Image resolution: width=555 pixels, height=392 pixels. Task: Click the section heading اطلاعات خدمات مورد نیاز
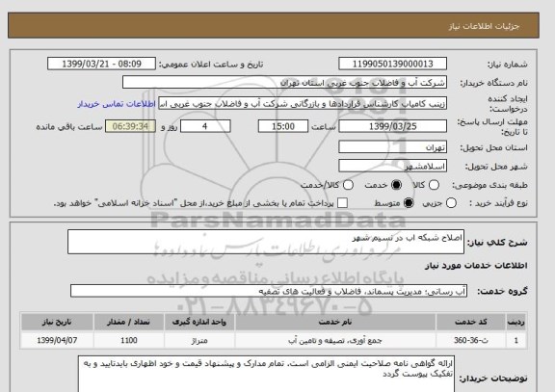point(476,266)
